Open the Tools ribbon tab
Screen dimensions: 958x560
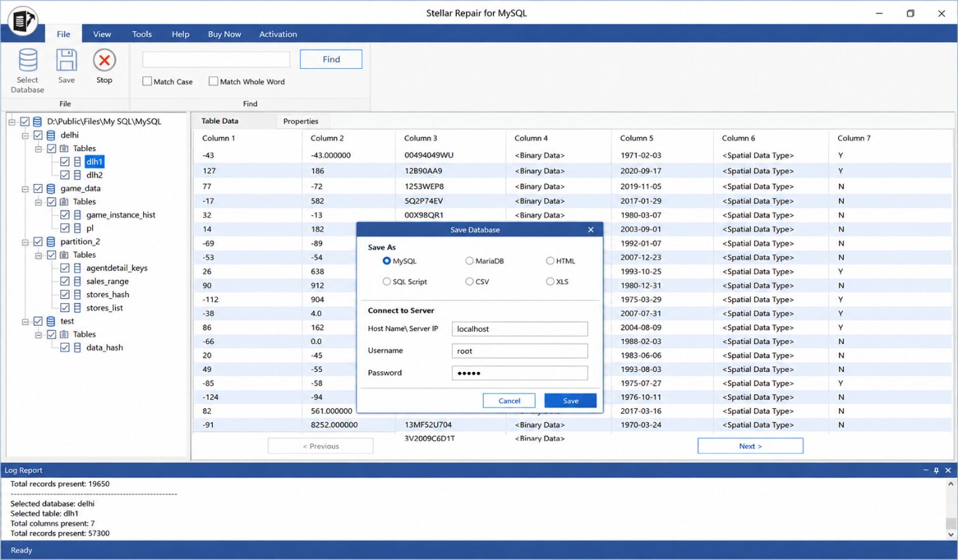[142, 34]
